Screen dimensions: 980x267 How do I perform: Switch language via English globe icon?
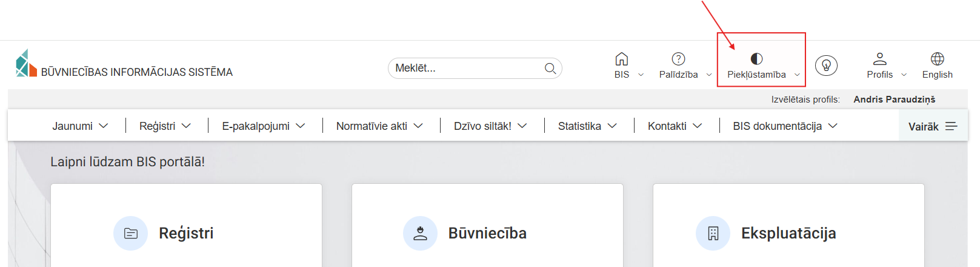(x=937, y=59)
